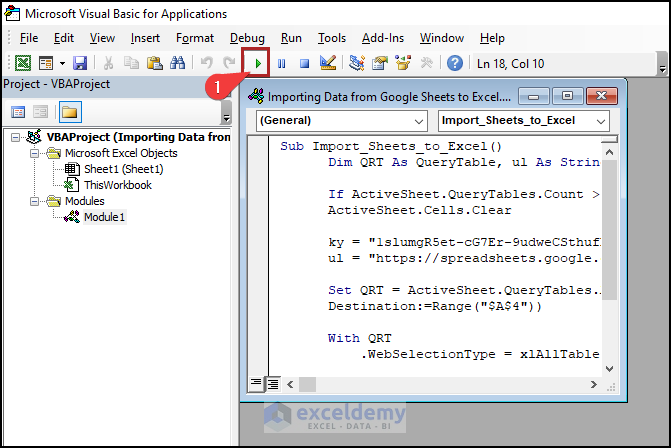This screenshot has width=671, height=448.
Task: Click horizontal scroll left arrow in code window
Action: (x=290, y=385)
